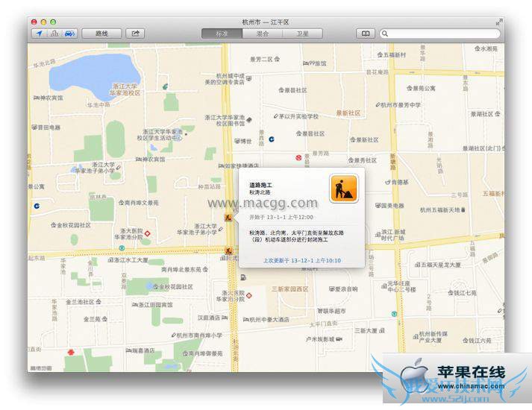This screenshot has width=532, height=410.
Task: Open the 路线 directions button
Action: coord(101,34)
